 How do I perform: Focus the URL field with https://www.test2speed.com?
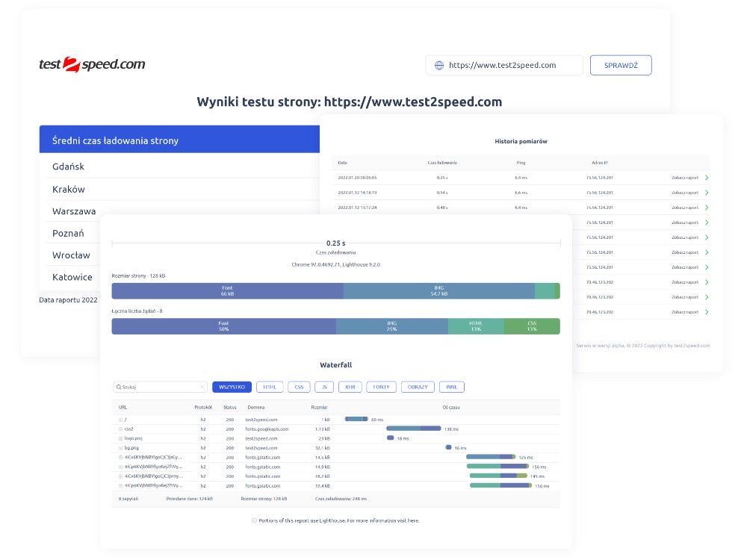click(504, 65)
